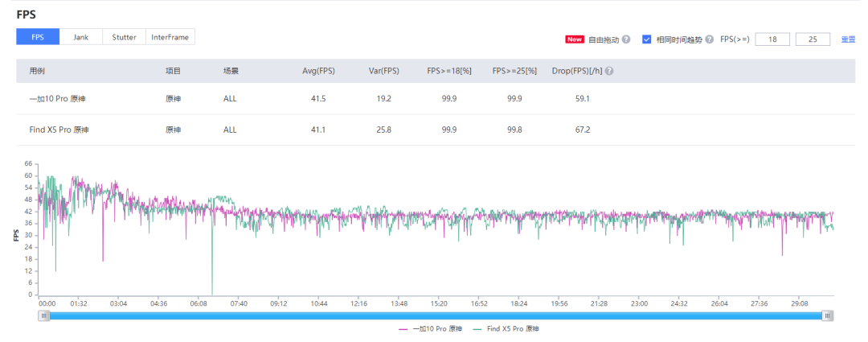The width and height of the screenshot is (868, 342).
Task: Click the Avg(FPS) column header
Action: (x=318, y=72)
